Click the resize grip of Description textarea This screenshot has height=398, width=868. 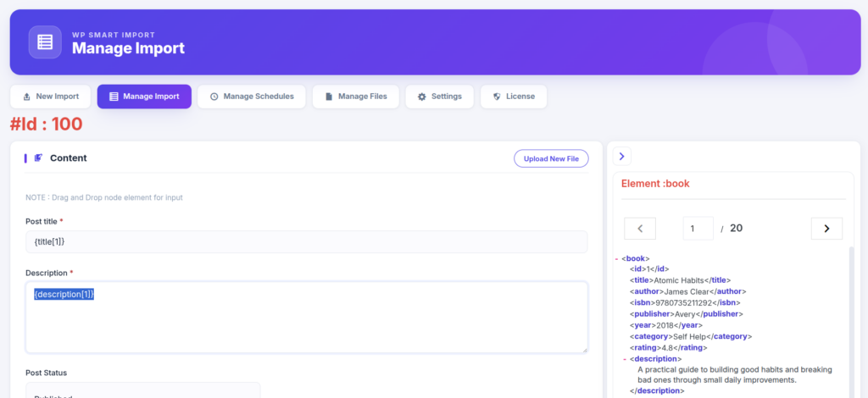pyautogui.click(x=584, y=349)
